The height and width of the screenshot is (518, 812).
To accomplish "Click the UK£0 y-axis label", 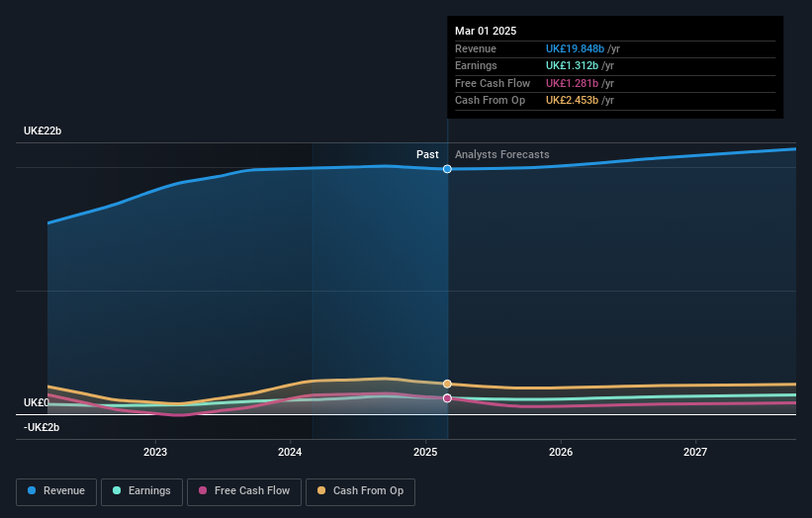I will pos(37,402).
